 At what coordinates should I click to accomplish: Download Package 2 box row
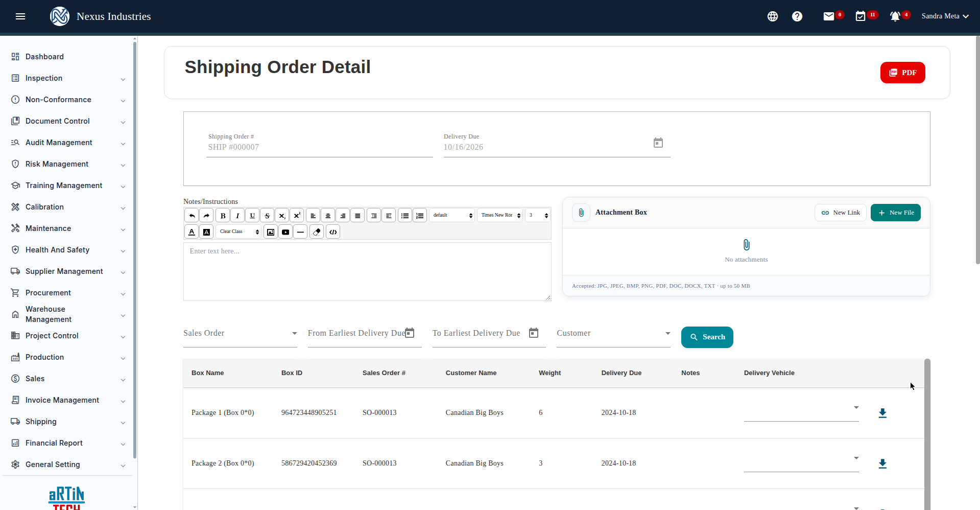pos(882,463)
